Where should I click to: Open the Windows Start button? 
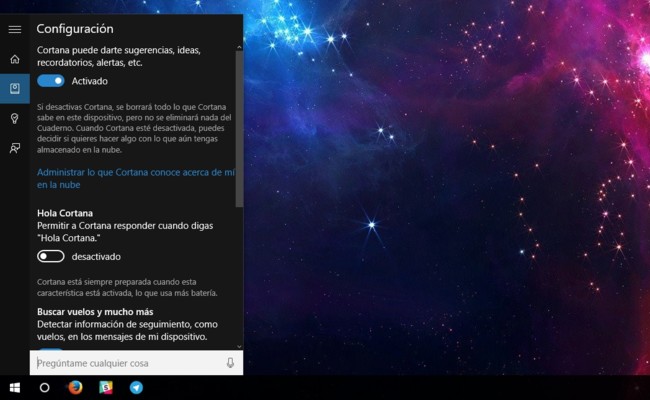(15, 388)
